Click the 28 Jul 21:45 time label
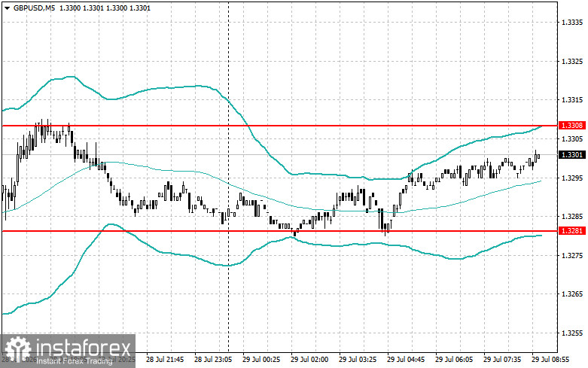Viewport: 588px width, 368px height. click(165, 360)
